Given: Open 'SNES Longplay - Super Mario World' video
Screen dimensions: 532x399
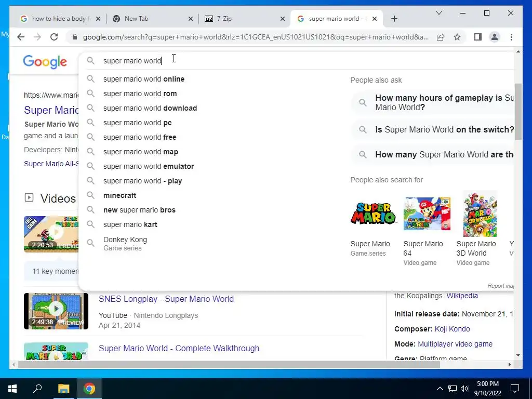Looking at the screenshot, I should click(x=166, y=299).
